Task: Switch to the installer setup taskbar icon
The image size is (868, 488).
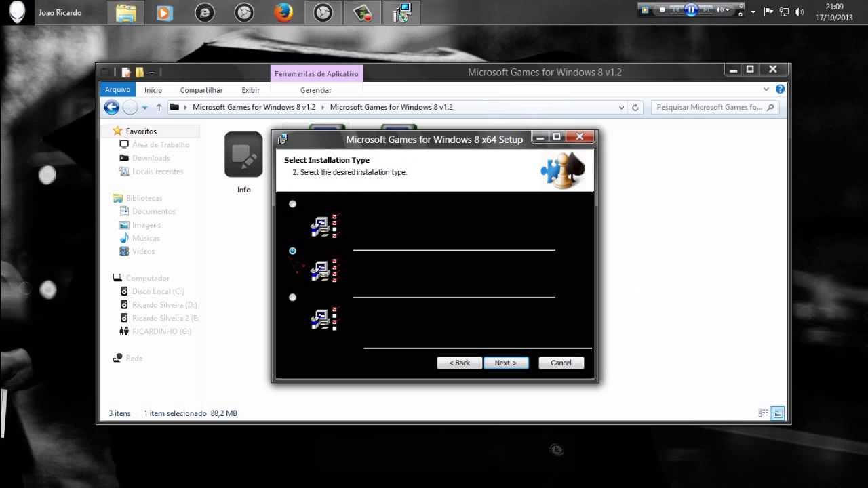Action: click(401, 12)
